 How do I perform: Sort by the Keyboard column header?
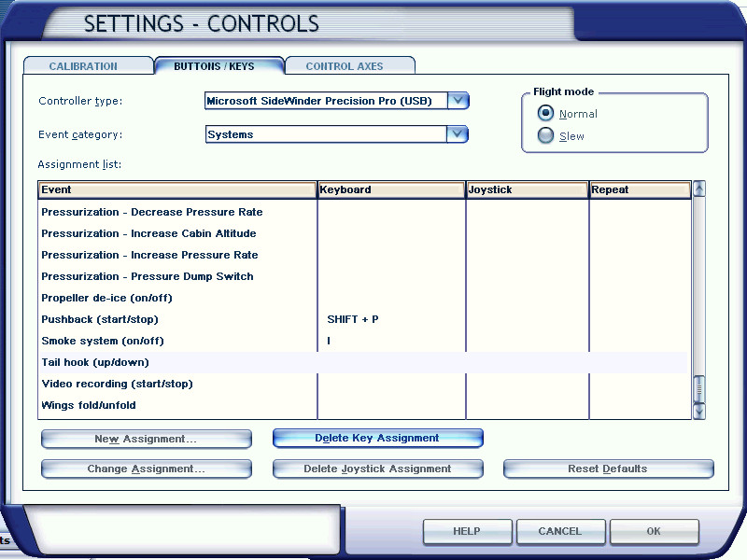(390, 189)
